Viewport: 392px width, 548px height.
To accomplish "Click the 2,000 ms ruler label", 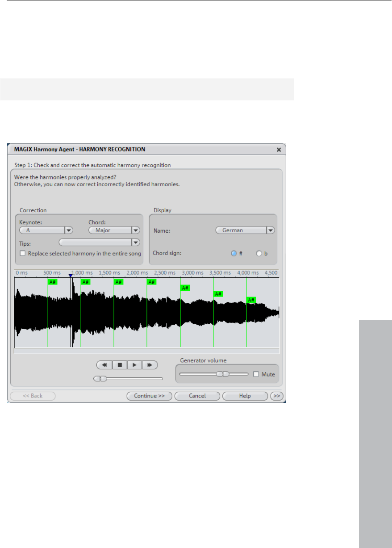I will point(137,272).
